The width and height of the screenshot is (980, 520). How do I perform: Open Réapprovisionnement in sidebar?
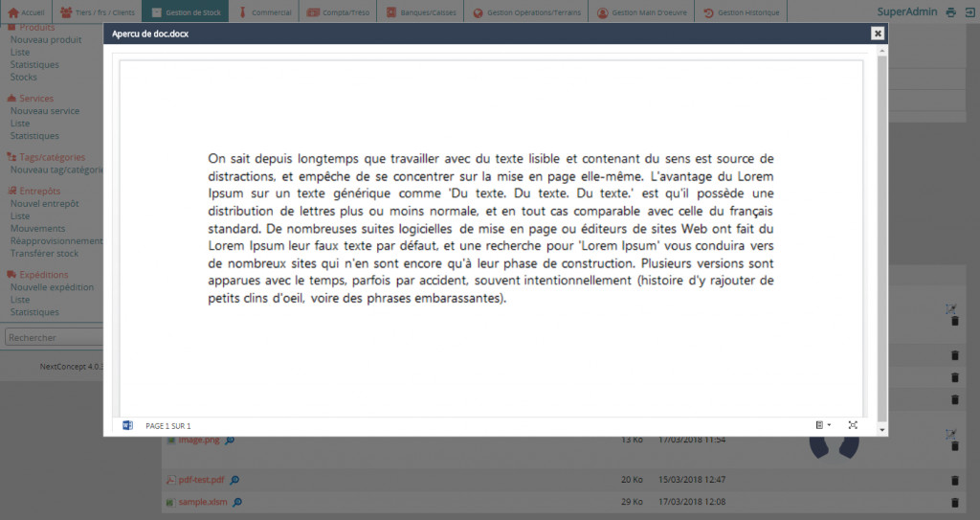point(56,241)
